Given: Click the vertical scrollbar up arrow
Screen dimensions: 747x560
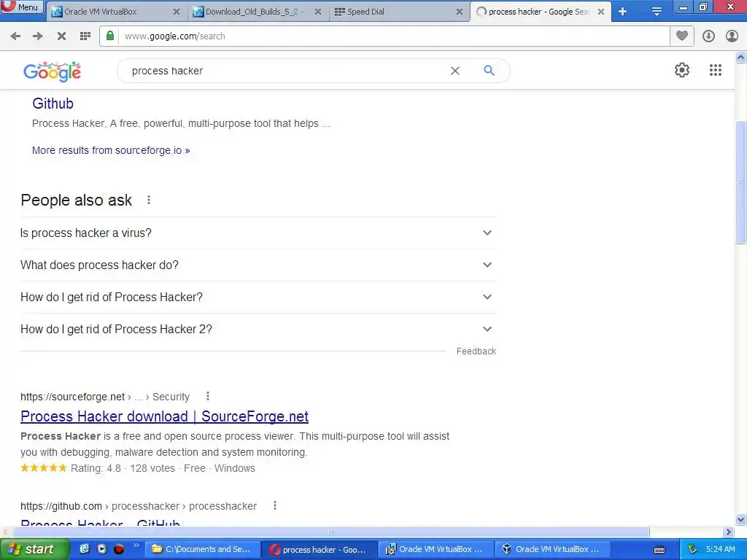Looking at the screenshot, I should 741,58.
